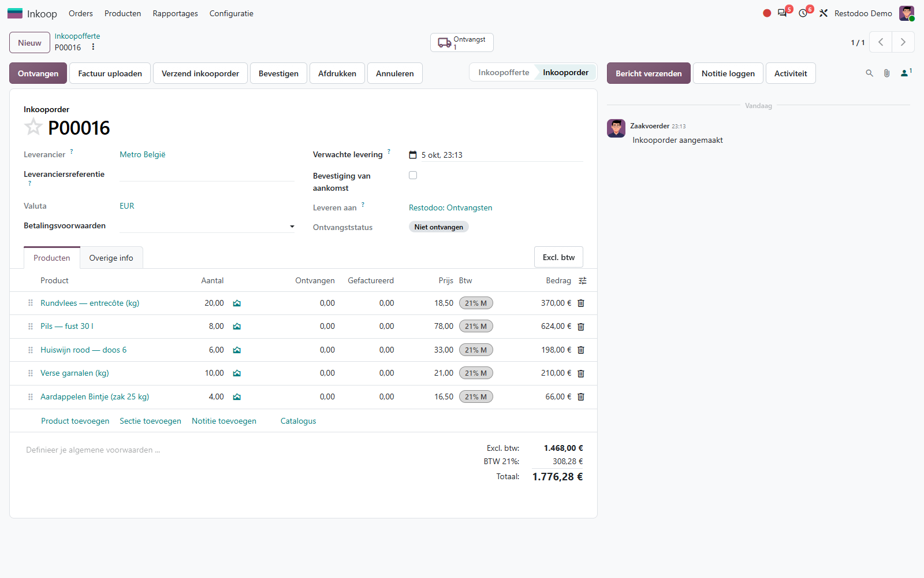Open the actions menu next to P00016
The width and height of the screenshot is (924, 578).
[x=93, y=47]
